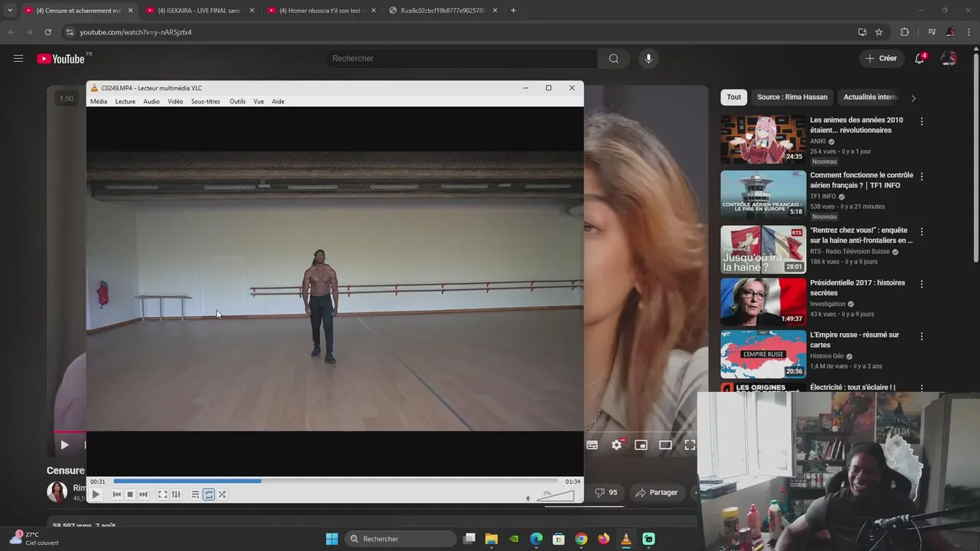
Task: Toggle YouTube subtitles button
Action: [592, 445]
